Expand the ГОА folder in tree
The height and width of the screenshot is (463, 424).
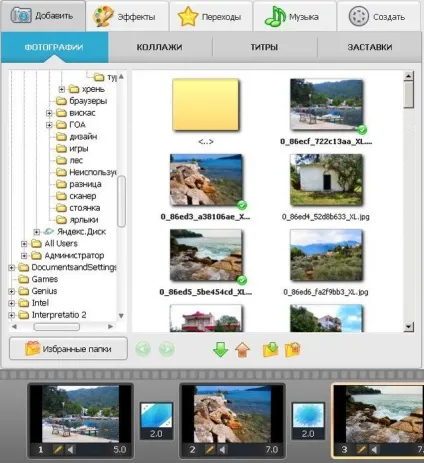(49, 125)
